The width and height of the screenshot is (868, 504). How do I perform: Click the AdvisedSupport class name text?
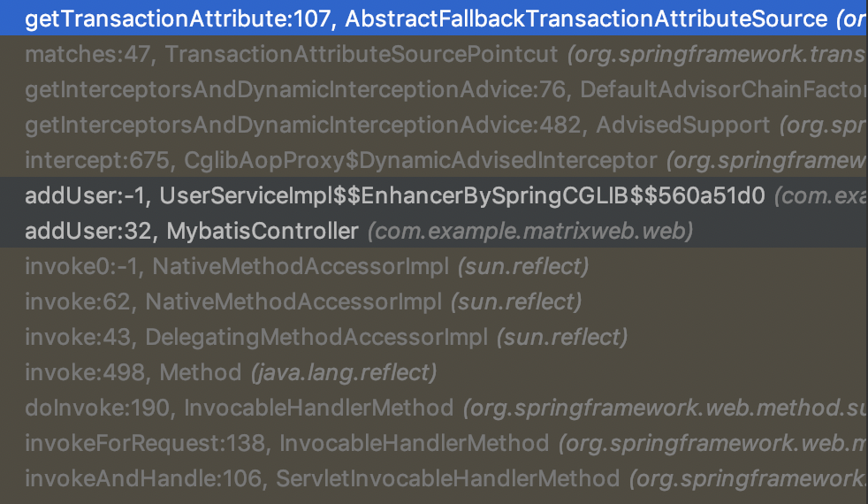click(x=683, y=126)
